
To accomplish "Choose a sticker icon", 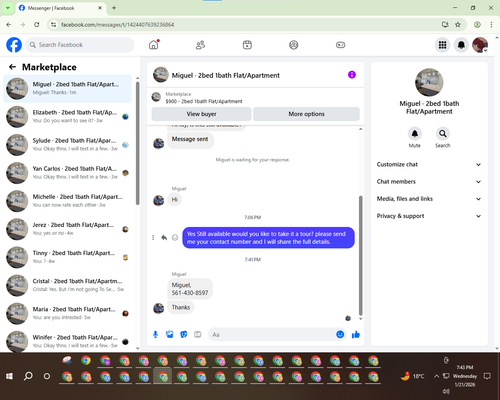I will click(184, 334).
